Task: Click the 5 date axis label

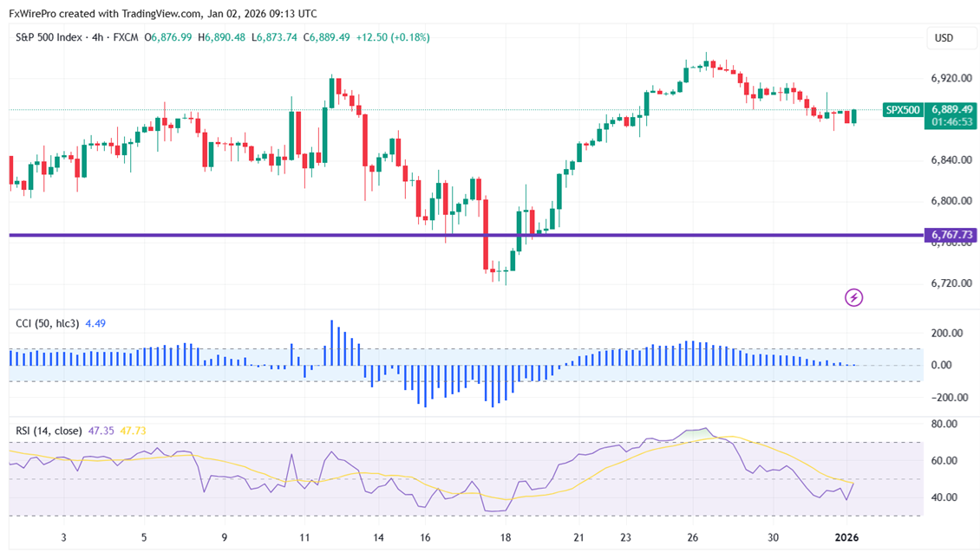Action: [144, 537]
